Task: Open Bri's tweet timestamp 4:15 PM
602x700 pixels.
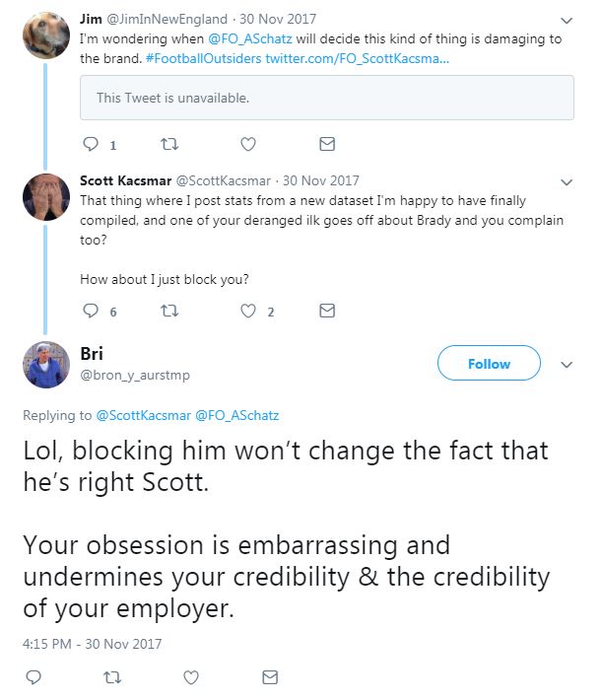Action: point(92,644)
